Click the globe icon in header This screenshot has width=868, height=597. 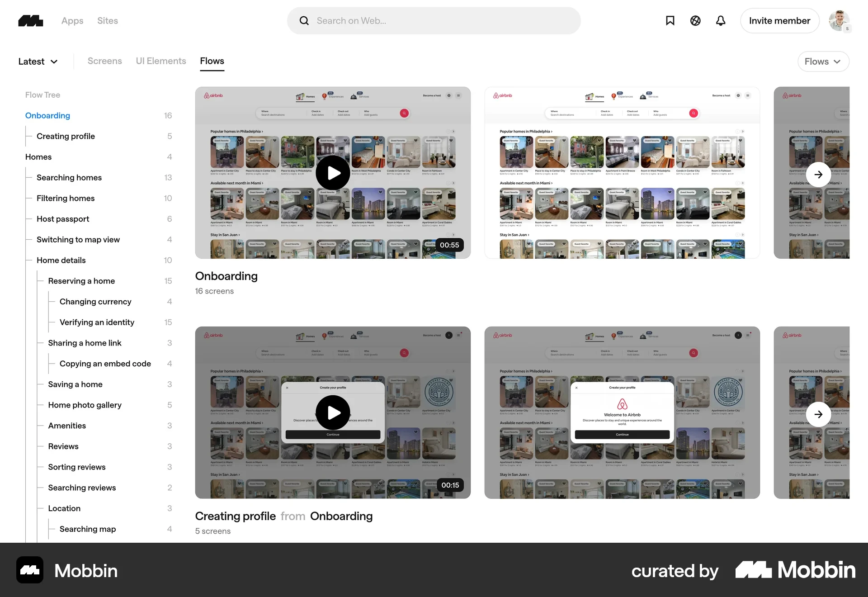pos(695,21)
